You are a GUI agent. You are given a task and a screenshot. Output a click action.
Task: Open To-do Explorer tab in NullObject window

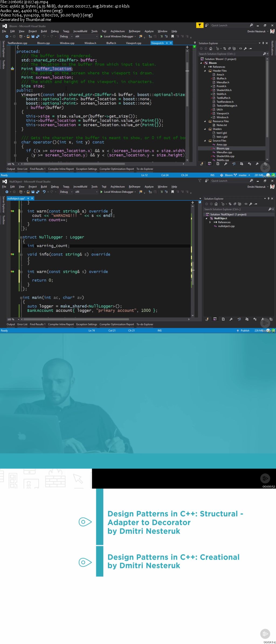tap(145, 324)
